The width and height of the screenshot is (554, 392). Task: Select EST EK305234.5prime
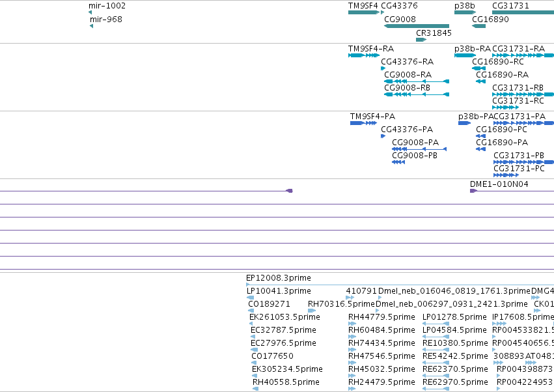287,369
